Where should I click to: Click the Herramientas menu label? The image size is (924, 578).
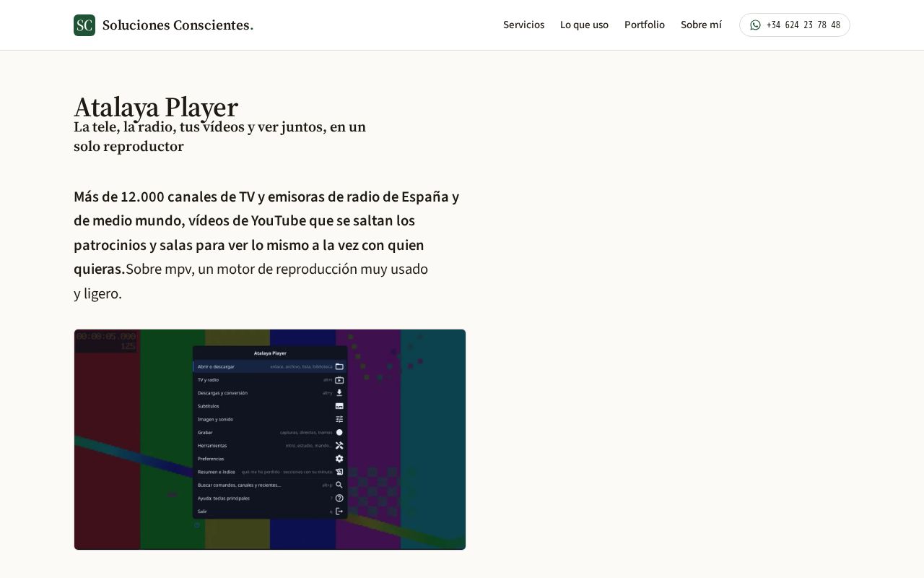(212, 446)
